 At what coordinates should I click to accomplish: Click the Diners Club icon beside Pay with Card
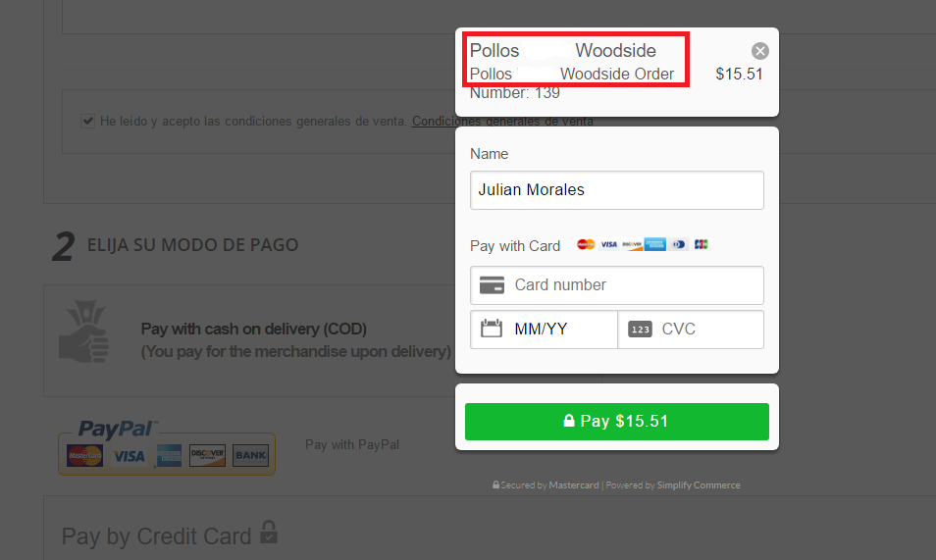(x=679, y=244)
